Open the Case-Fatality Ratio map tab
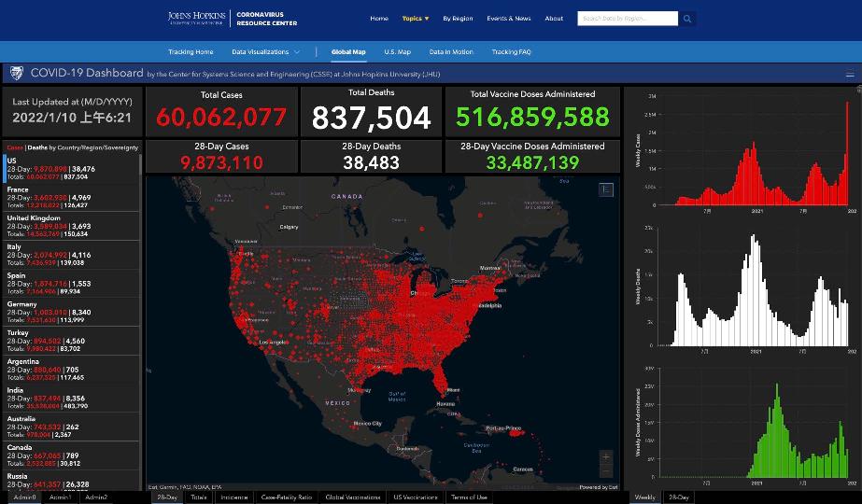Image resolution: width=862 pixels, height=504 pixels. click(286, 497)
